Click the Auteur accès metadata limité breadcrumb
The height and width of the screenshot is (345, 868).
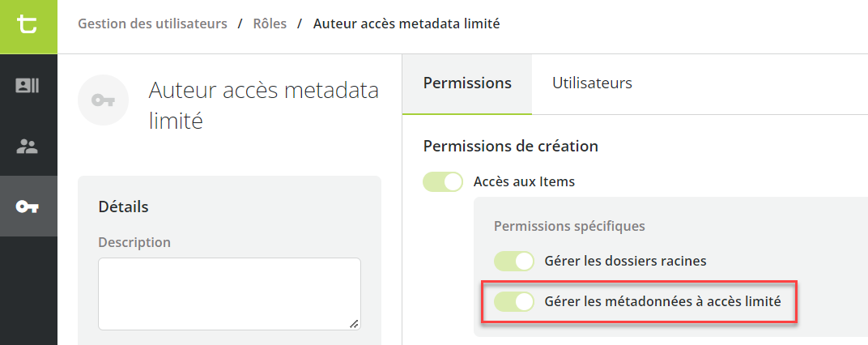point(406,23)
